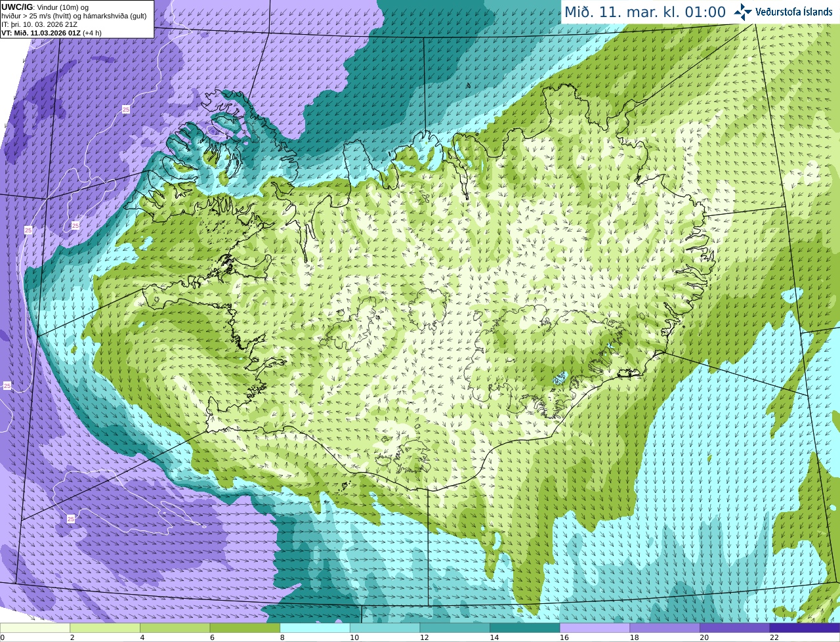
Task: Pick the pale cyan 8–10 m/s swatch
Action: [315, 628]
